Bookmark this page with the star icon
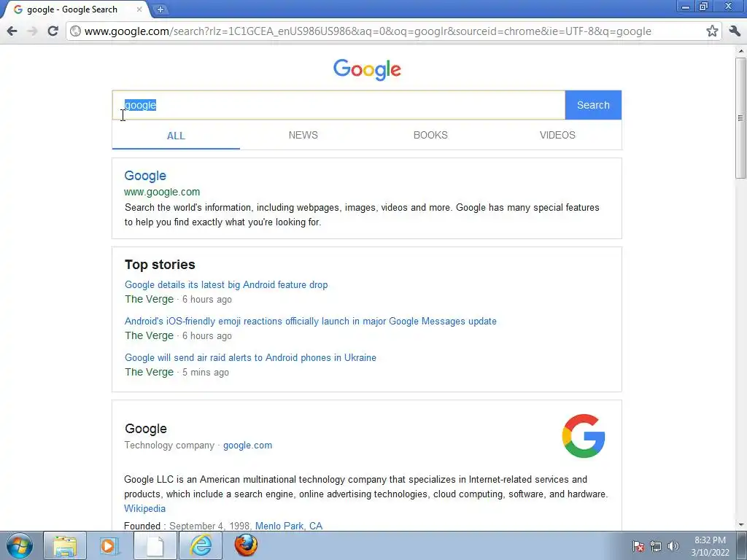 click(712, 31)
